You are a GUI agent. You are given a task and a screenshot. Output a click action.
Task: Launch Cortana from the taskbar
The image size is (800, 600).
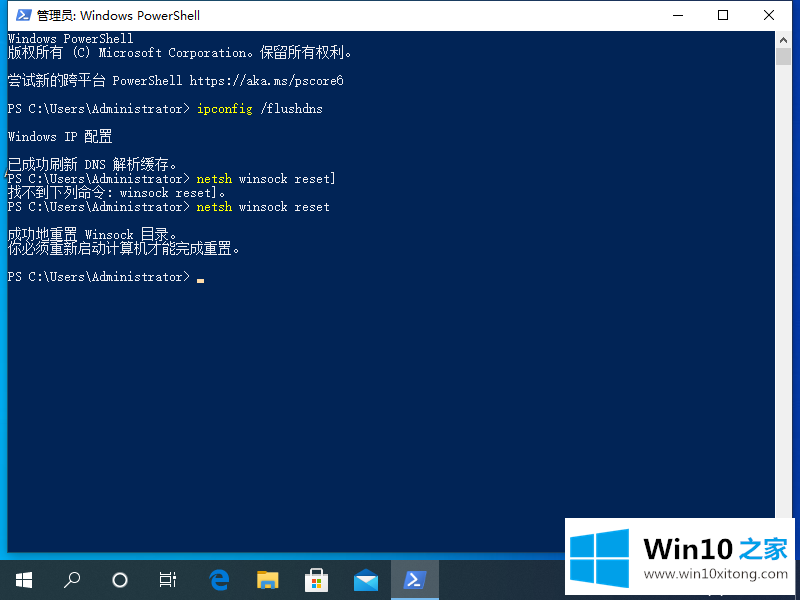coord(120,580)
